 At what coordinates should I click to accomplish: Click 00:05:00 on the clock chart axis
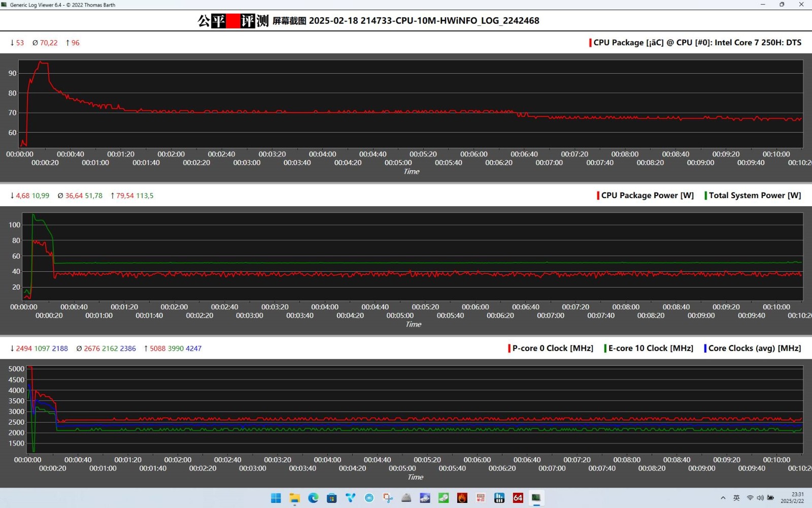point(402,469)
